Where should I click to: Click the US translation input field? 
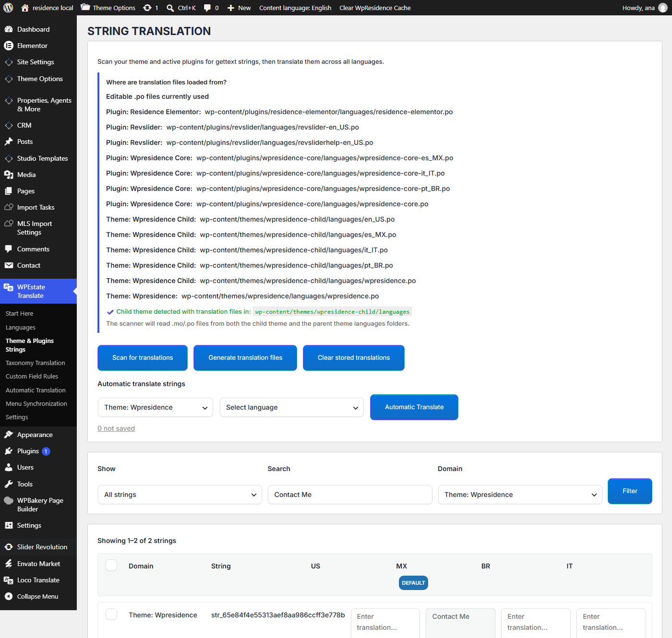(x=385, y=623)
